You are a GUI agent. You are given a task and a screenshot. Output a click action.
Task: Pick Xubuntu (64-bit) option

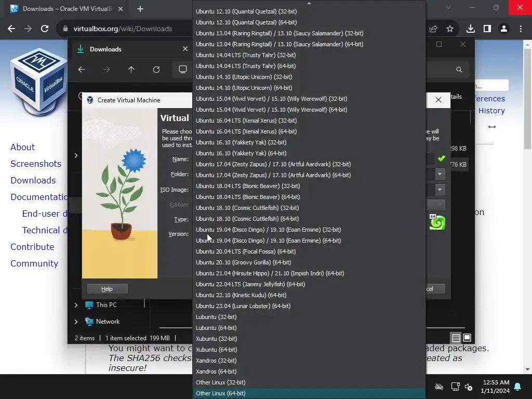coord(309,350)
